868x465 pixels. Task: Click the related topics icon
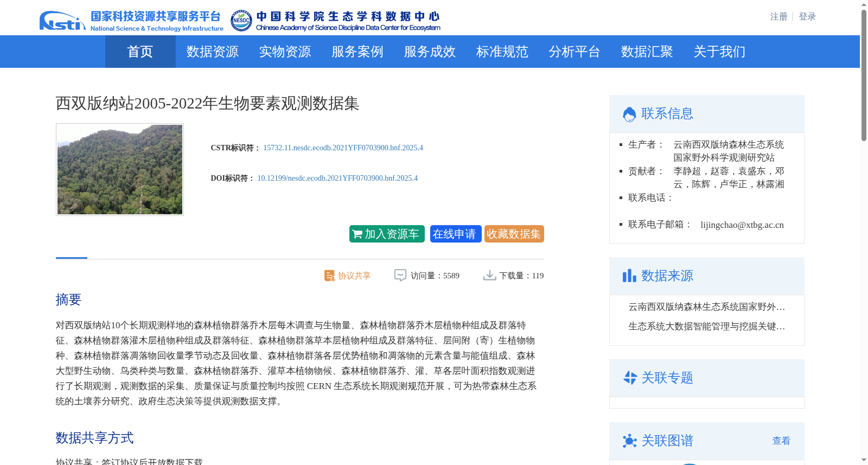tap(630, 378)
